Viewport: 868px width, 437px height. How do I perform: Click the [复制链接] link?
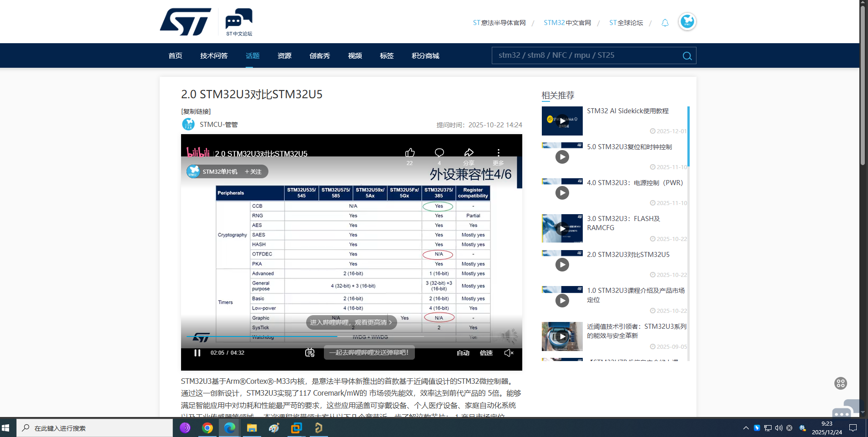pyautogui.click(x=196, y=111)
